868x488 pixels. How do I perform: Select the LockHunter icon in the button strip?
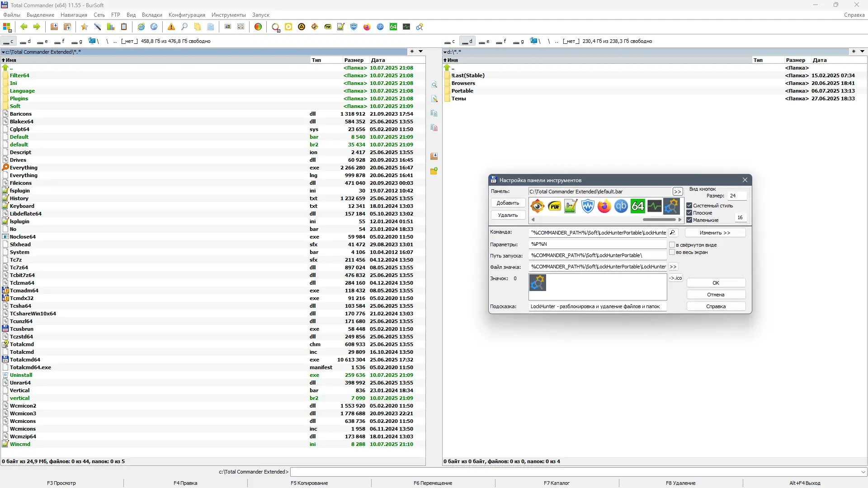pyautogui.click(x=672, y=206)
